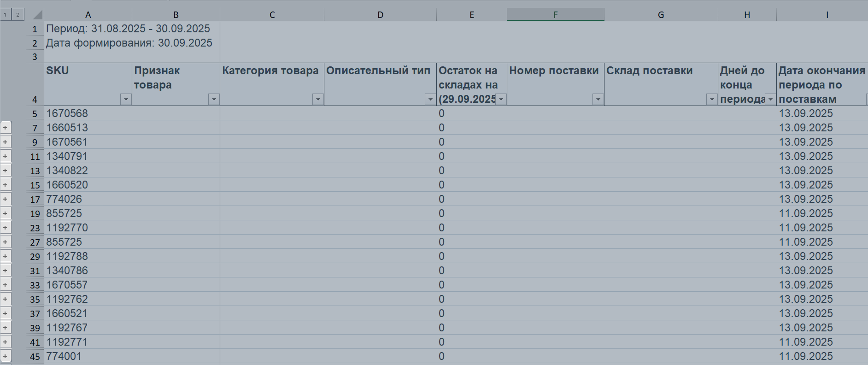Open the Описательный тип filter dropdown
The width and height of the screenshot is (868, 365).
pyautogui.click(x=430, y=100)
